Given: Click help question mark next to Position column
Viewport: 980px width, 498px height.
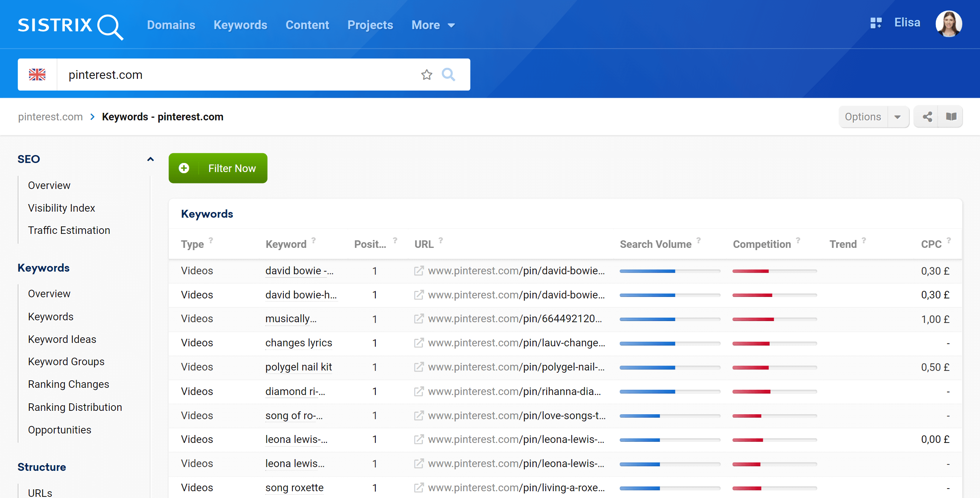Looking at the screenshot, I should [x=395, y=240].
